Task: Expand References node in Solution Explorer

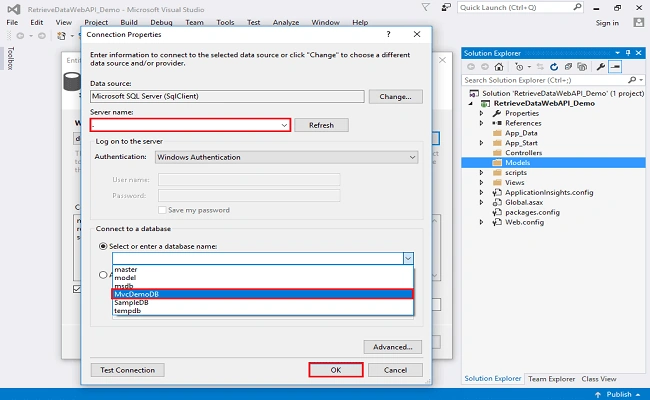Action: point(481,123)
